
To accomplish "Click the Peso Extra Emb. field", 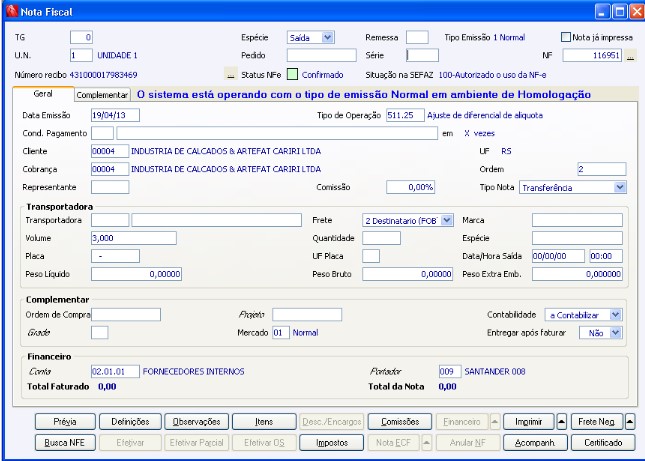I will pyautogui.click(x=577, y=274).
